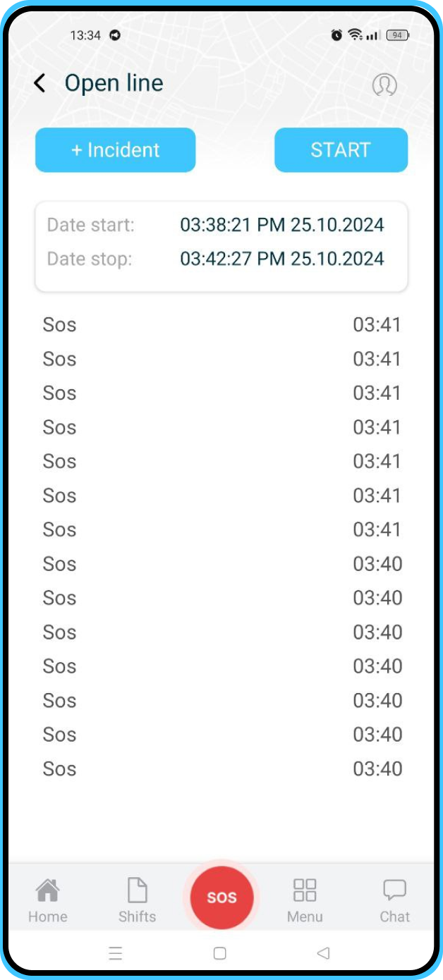This screenshot has height=980, width=443.
Task: Tap the battery indicator in status bar
Action: tap(398, 35)
